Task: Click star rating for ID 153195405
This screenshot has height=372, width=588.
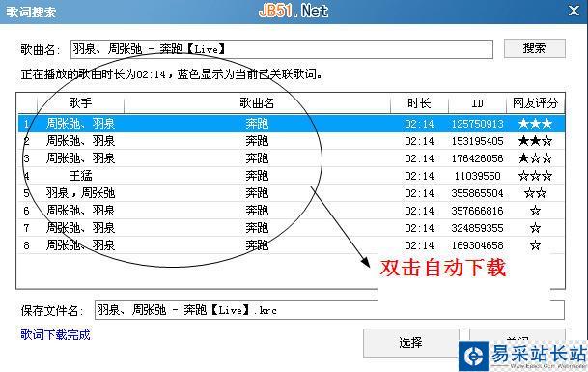Action: (535, 141)
